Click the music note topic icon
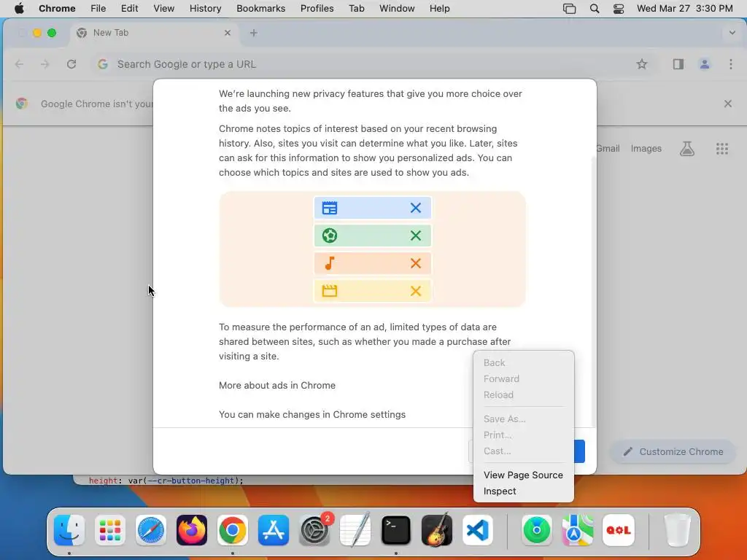This screenshot has width=747, height=560. click(329, 263)
